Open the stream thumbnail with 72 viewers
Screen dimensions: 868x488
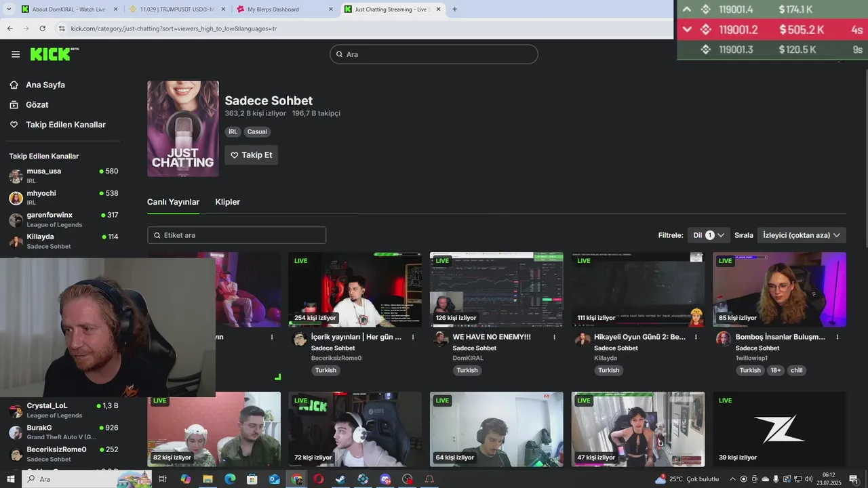(355, 429)
